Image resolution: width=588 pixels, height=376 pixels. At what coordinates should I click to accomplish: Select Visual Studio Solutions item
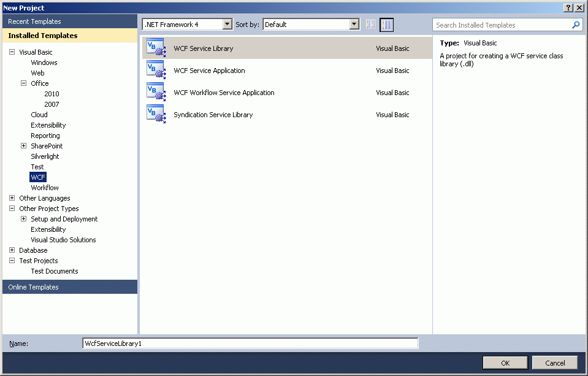[x=63, y=240]
